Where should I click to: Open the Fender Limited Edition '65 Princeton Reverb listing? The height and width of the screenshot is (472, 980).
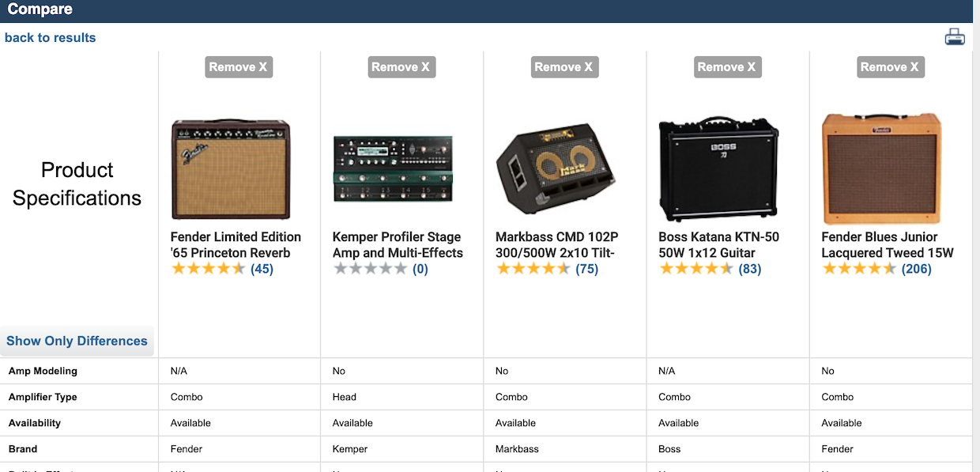[235, 245]
